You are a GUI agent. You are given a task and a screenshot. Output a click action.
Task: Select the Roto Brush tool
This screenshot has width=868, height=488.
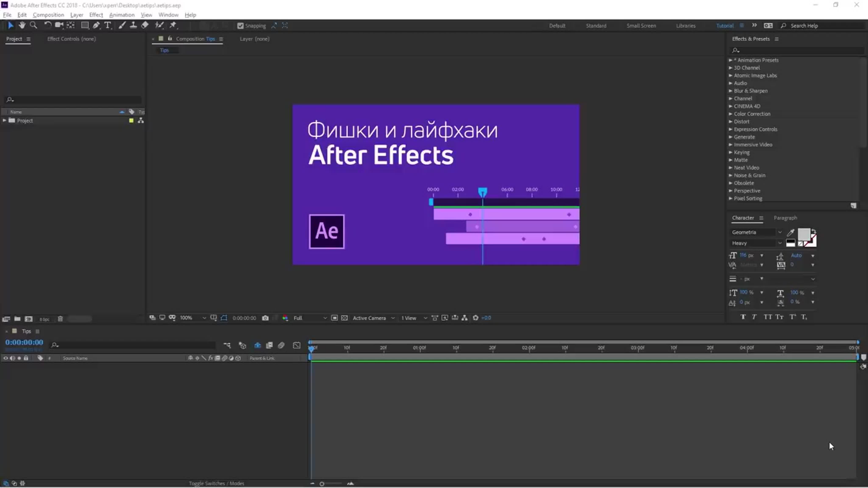tap(159, 25)
